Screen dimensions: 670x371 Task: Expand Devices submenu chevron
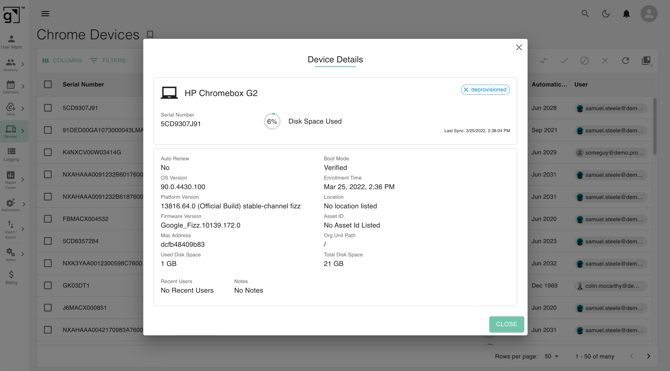[x=23, y=131]
